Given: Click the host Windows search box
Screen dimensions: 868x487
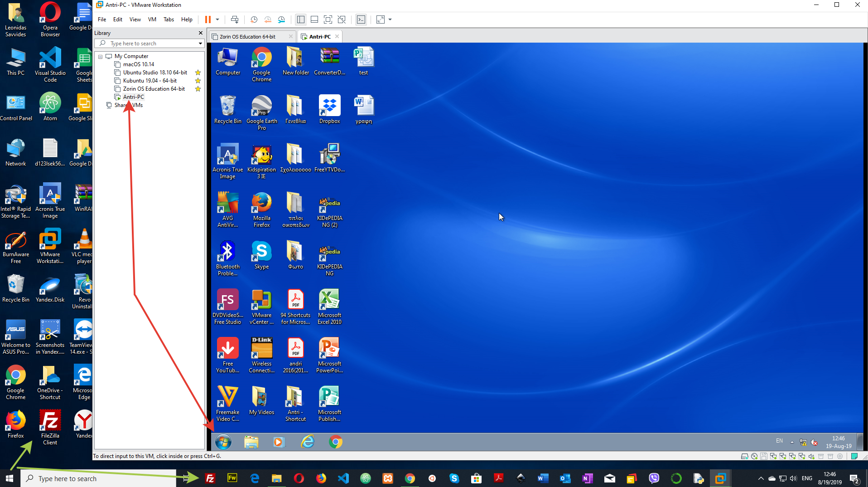Looking at the screenshot, I should click(98, 478).
